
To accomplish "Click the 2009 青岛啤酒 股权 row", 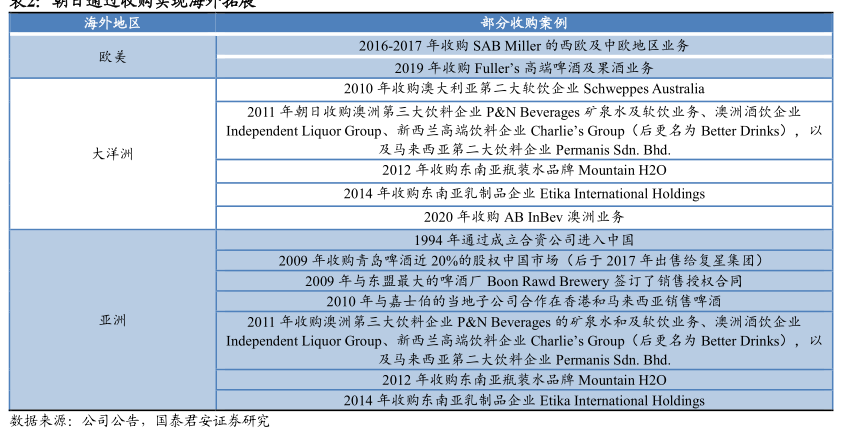I will tap(524, 260).
